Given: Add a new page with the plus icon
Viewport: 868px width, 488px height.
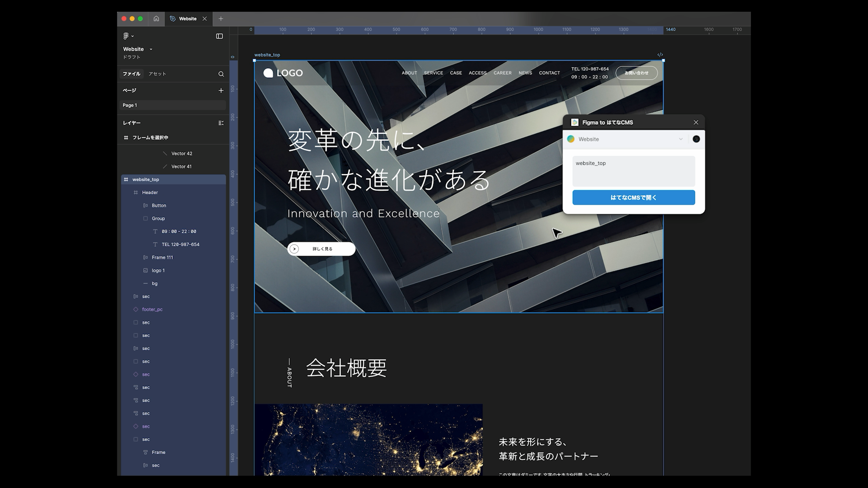Looking at the screenshot, I should pos(221,90).
